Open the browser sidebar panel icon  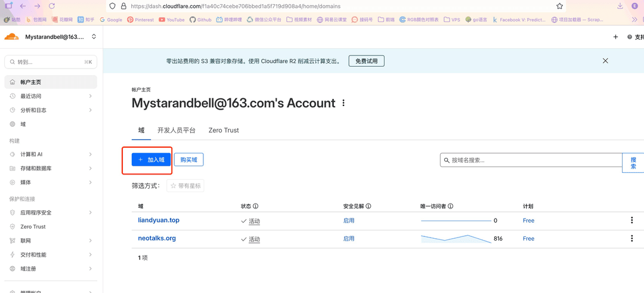pyautogui.click(x=8, y=6)
